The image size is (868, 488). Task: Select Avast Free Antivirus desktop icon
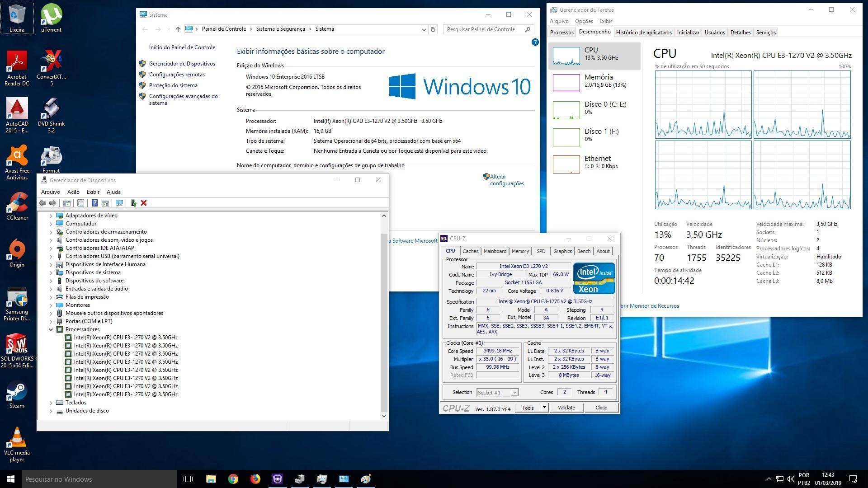tap(17, 163)
